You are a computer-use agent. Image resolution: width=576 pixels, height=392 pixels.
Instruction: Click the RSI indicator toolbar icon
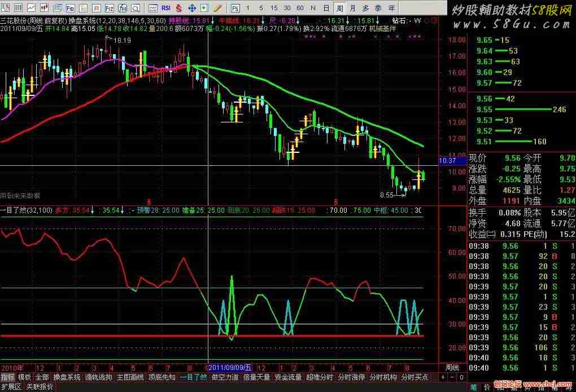coord(166,8)
